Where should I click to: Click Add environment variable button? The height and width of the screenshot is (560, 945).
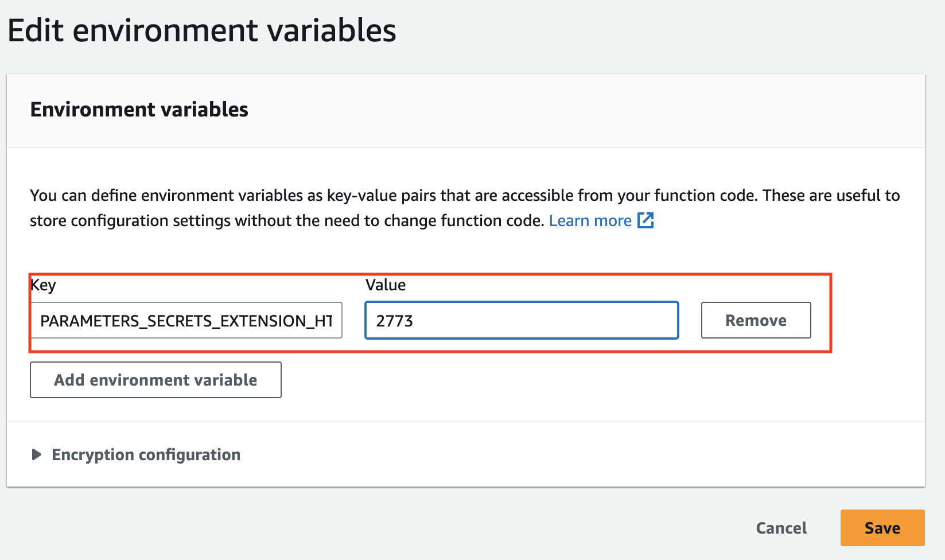click(x=155, y=380)
